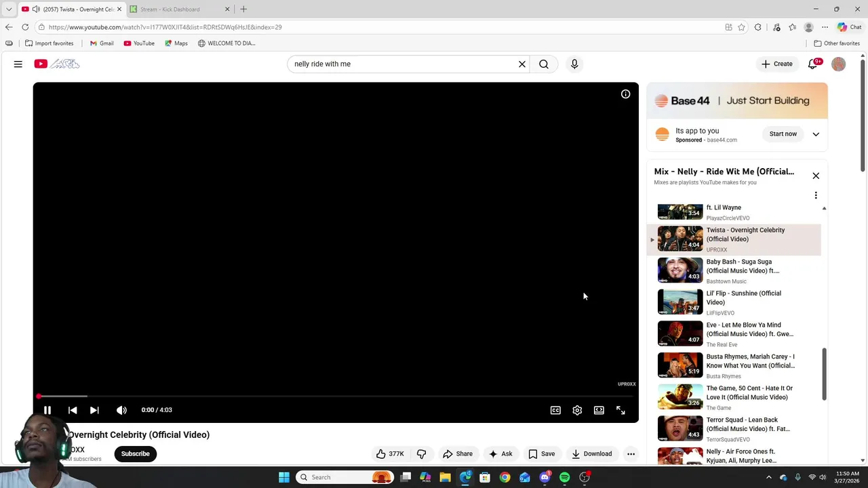Switch the player to theater mode
Image resolution: width=868 pixels, height=488 pixels.
click(599, 410)
